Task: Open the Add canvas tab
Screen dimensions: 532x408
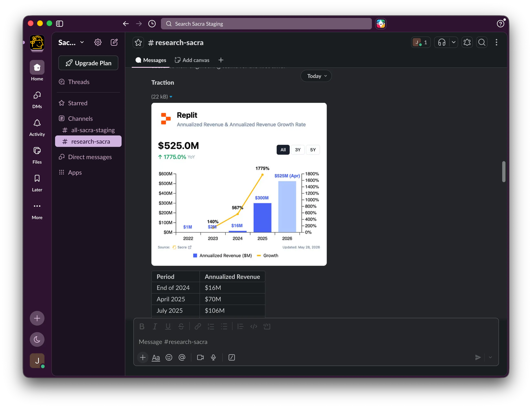Action: [192, 60]
